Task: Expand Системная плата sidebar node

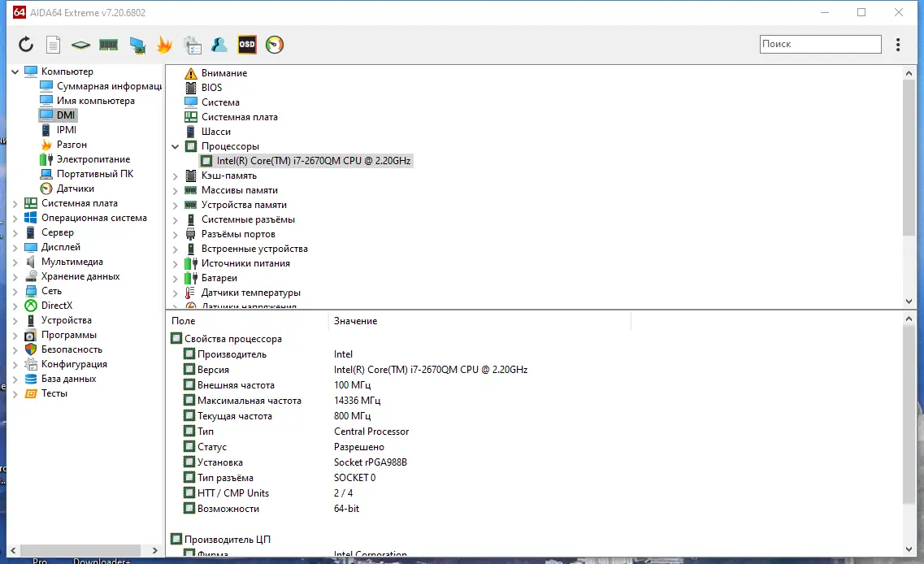Action: (15, 203)
